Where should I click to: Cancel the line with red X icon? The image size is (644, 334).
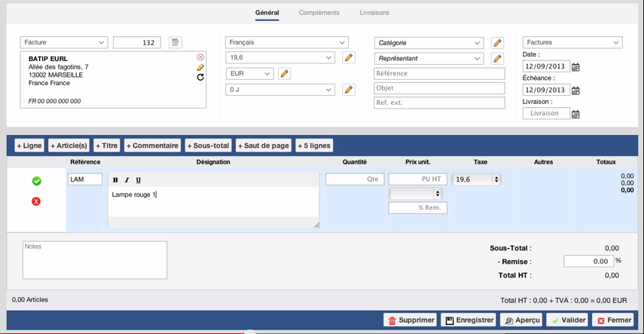(x=37, y=201)
